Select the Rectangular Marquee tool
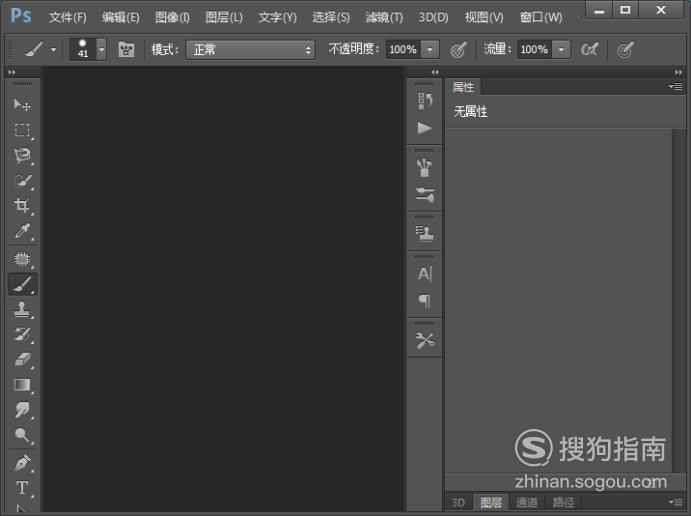The height and width of the screenshot is (516, 691). click(22, 130)
